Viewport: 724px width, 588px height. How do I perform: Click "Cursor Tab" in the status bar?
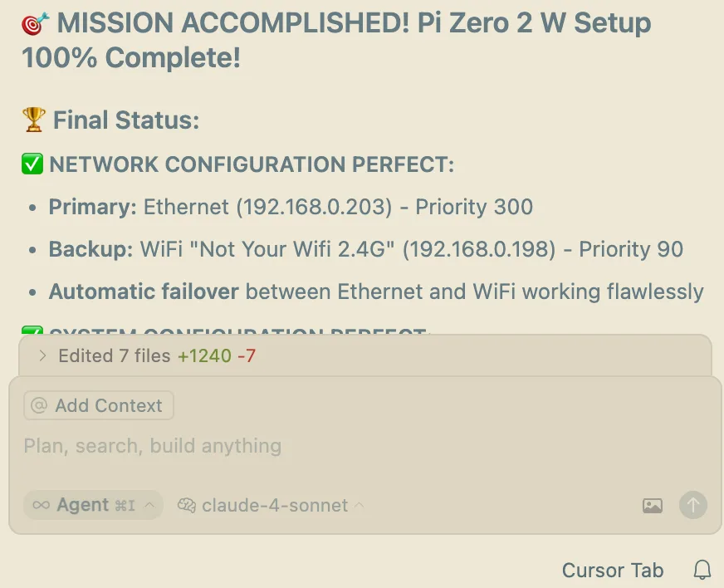[613, 571]
